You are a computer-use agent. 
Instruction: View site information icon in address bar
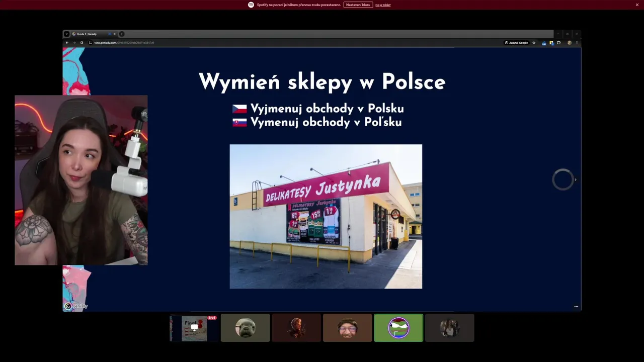tap(90, 43)
